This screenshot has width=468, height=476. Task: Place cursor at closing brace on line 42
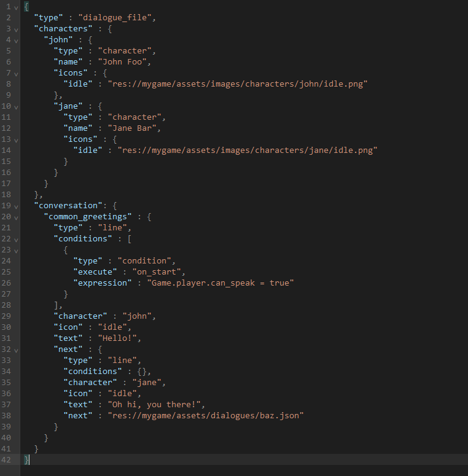26,459
